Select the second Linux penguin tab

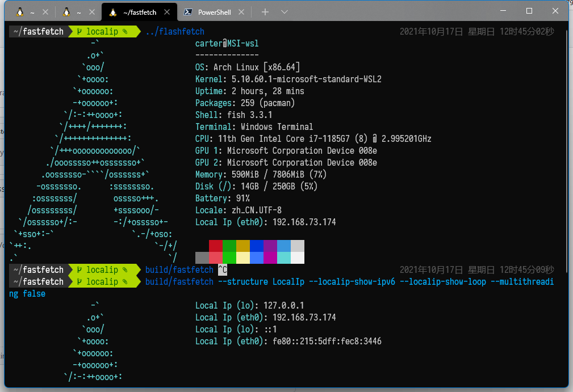pos(78,12)
